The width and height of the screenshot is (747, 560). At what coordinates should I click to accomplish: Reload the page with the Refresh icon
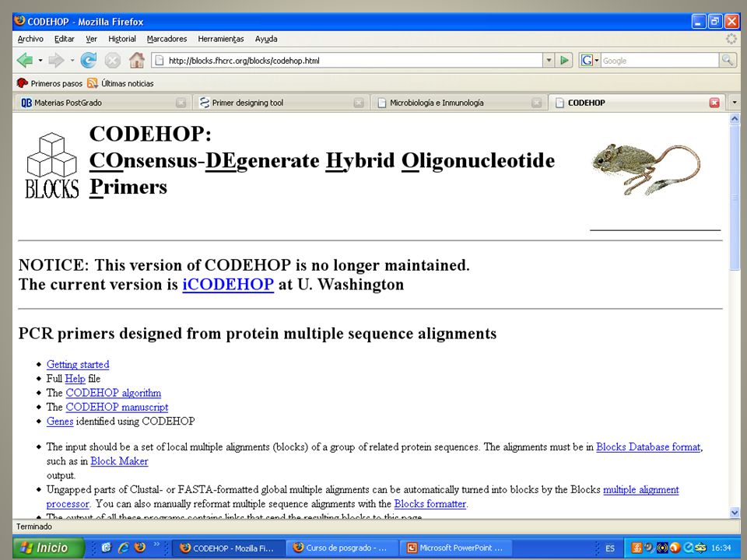[89, 61]
